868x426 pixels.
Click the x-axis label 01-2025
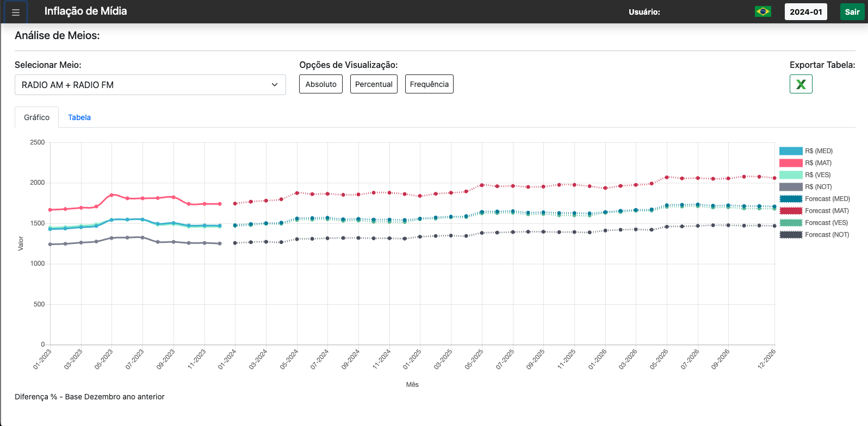point(412,359)
